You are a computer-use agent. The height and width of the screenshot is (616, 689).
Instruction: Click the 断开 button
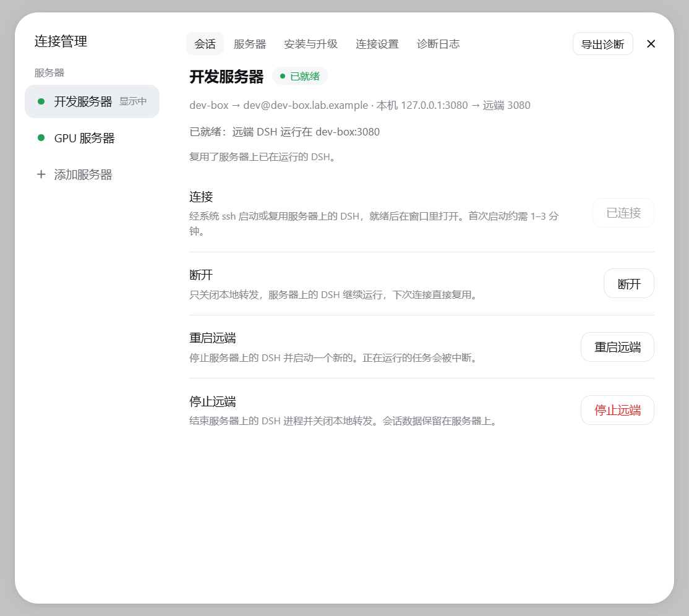629,284
